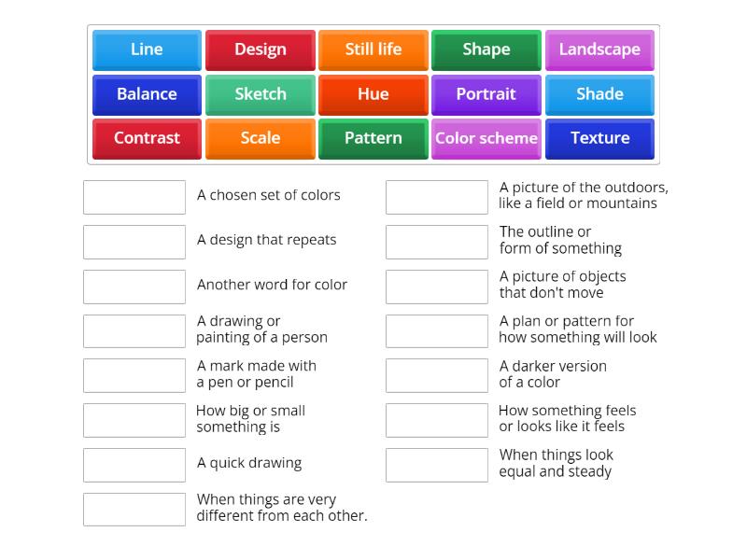
Task: Click the box for 'When things look equal and steady'
Action: 437,465
